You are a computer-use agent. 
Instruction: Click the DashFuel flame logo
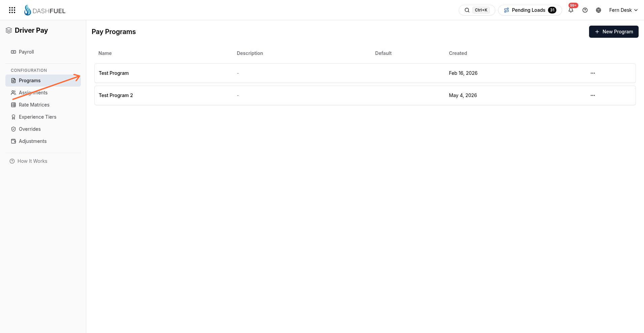coord(28,10)
